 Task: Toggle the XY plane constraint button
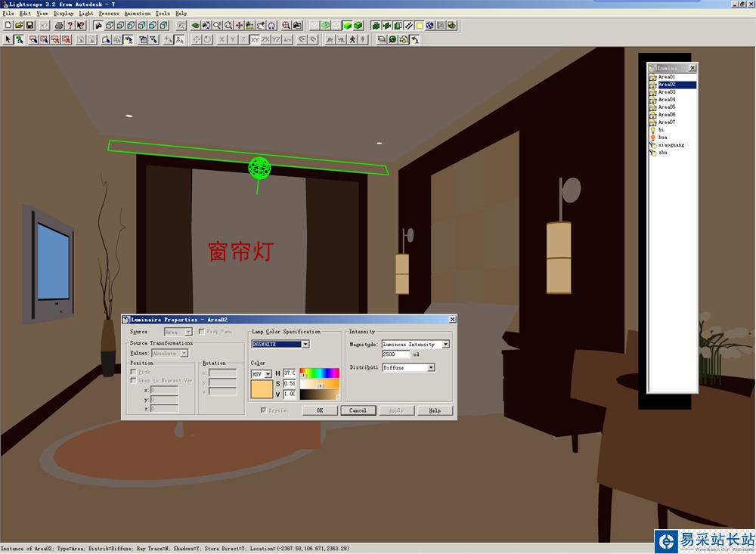click(255, 39)
